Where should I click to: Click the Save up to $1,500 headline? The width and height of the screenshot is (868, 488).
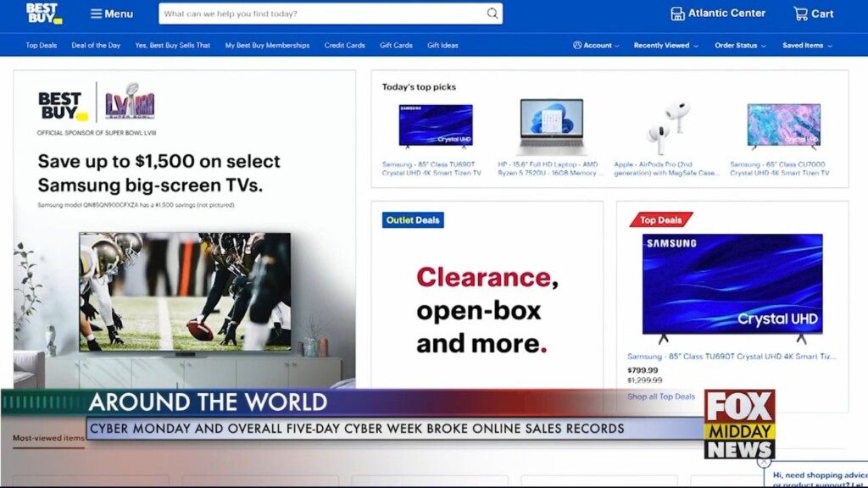coord(159,173)
